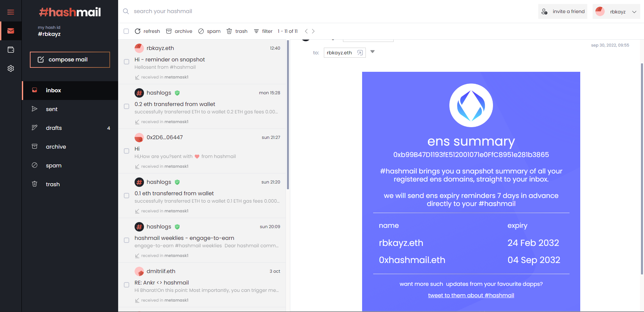Open the inbox folder
This screenshot has width=644, height=312.
70,90
